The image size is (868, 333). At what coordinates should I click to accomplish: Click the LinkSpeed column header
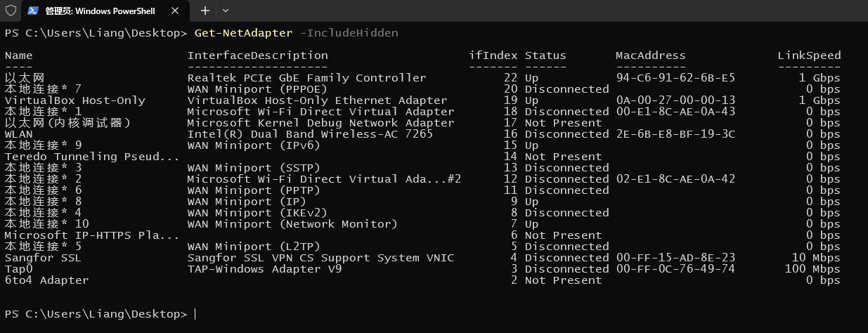pyautogui.click(x=808, y=55)
